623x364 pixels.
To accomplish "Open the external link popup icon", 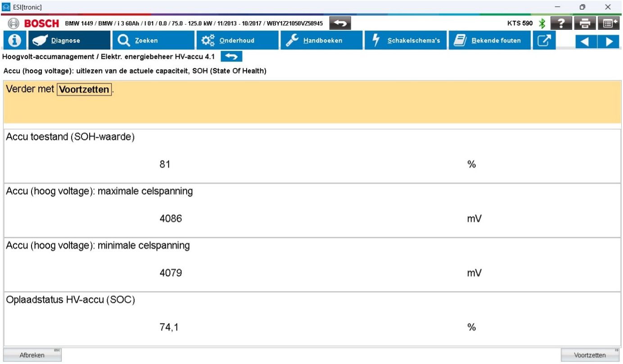I will click(x=544, y=40).
